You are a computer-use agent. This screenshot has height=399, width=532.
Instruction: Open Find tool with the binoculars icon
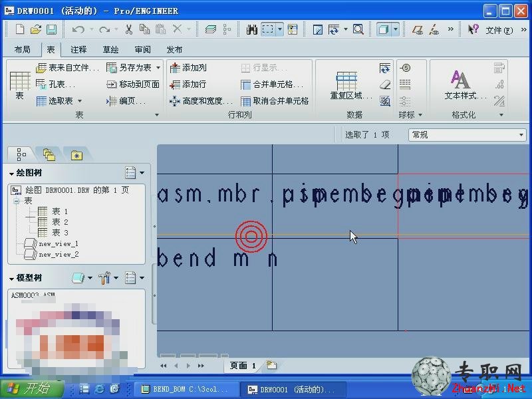click(251, 29)
